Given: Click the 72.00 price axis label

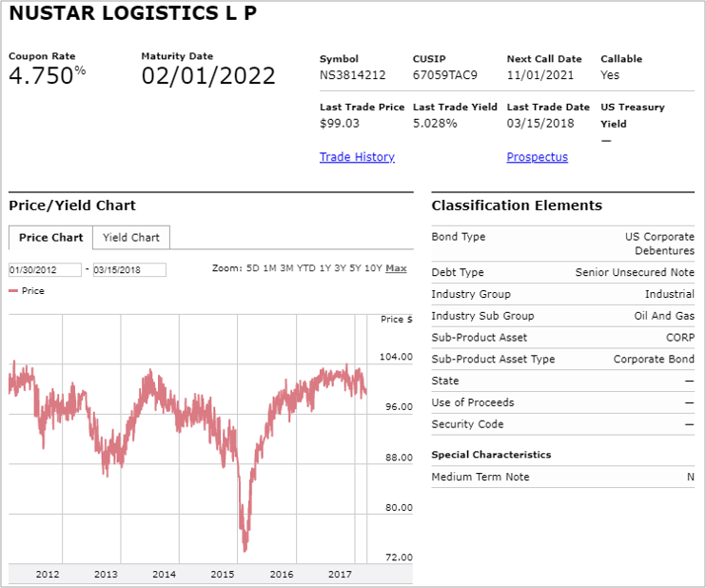Looking at the screenshot, I should pos(399,557).
